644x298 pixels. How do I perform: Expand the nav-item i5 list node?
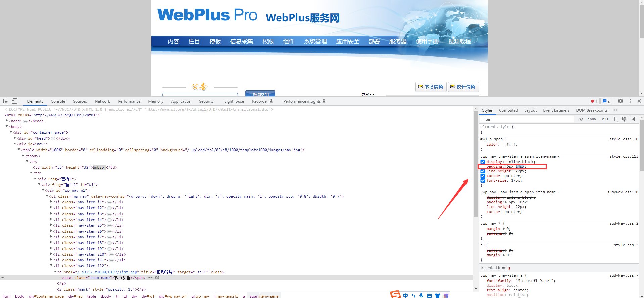pos(51,225)
